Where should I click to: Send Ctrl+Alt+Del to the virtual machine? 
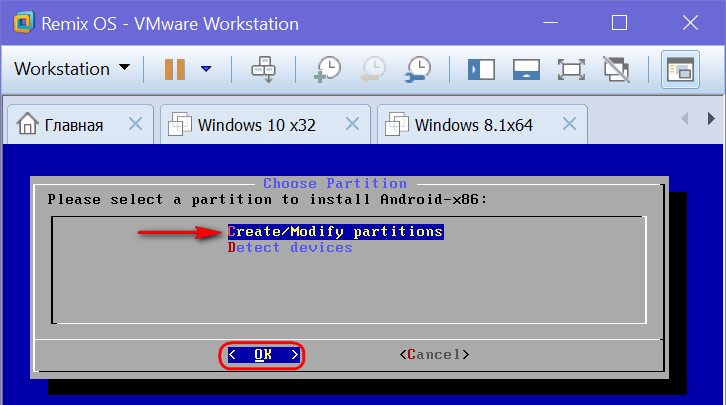pyautogui.click(x=263, y=69)
